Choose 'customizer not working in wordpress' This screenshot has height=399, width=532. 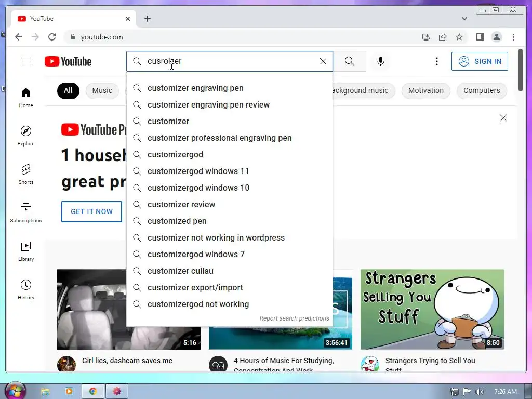point(230,237)
